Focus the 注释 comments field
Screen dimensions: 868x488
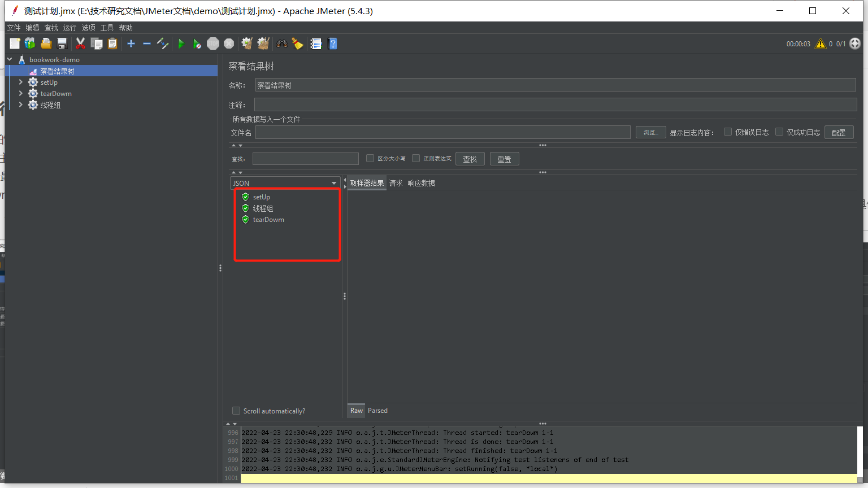(555, 104)
